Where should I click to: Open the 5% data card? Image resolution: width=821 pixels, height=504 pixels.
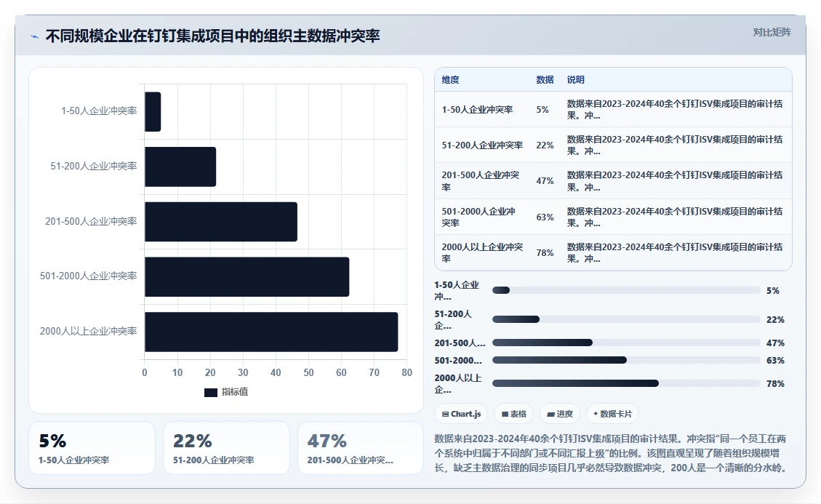click(x=92, y=448)
